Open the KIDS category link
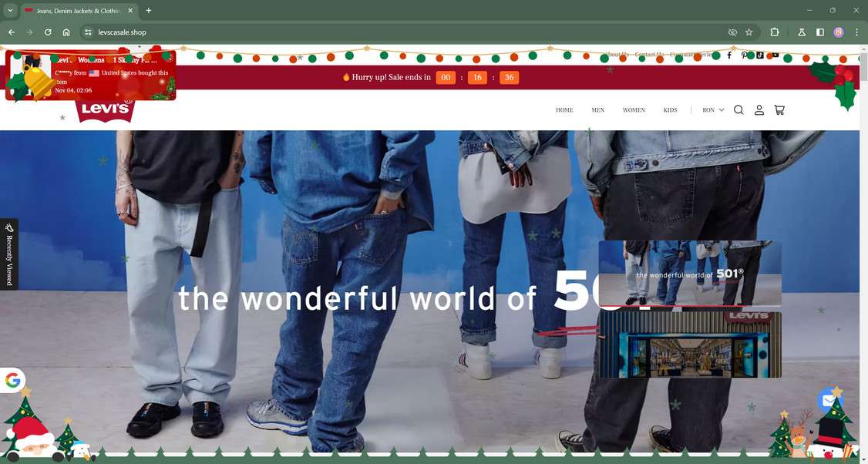Screen dimensions: 868x464 (x=671, y=109)
